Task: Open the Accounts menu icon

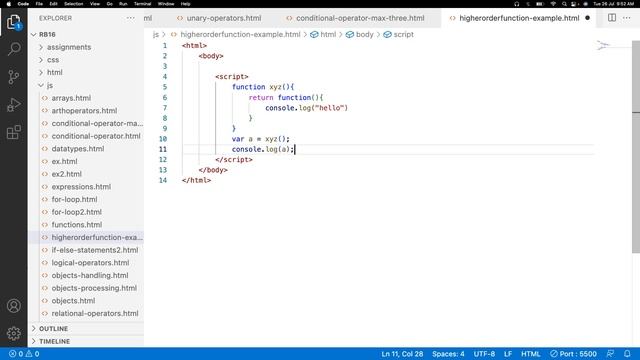Action: pyautogui.click(x=13, y=306)
